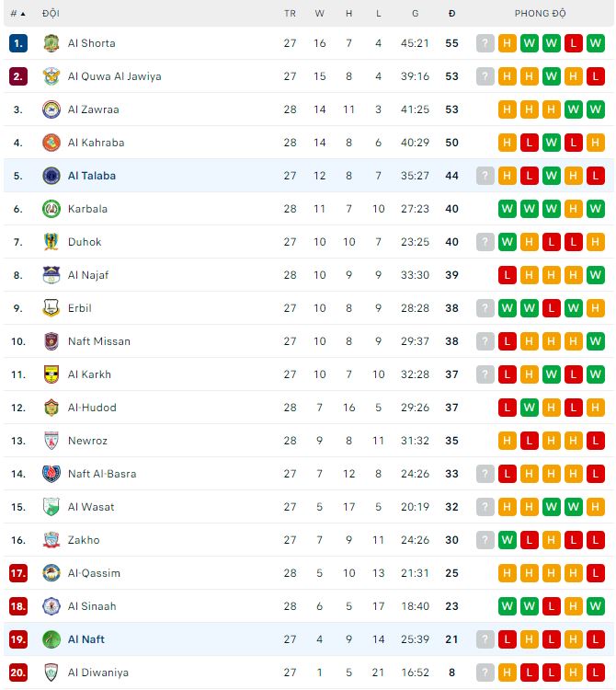Click the PHONG ĐỘ form column header
This screenshot has height=690, width=616.
541,14
